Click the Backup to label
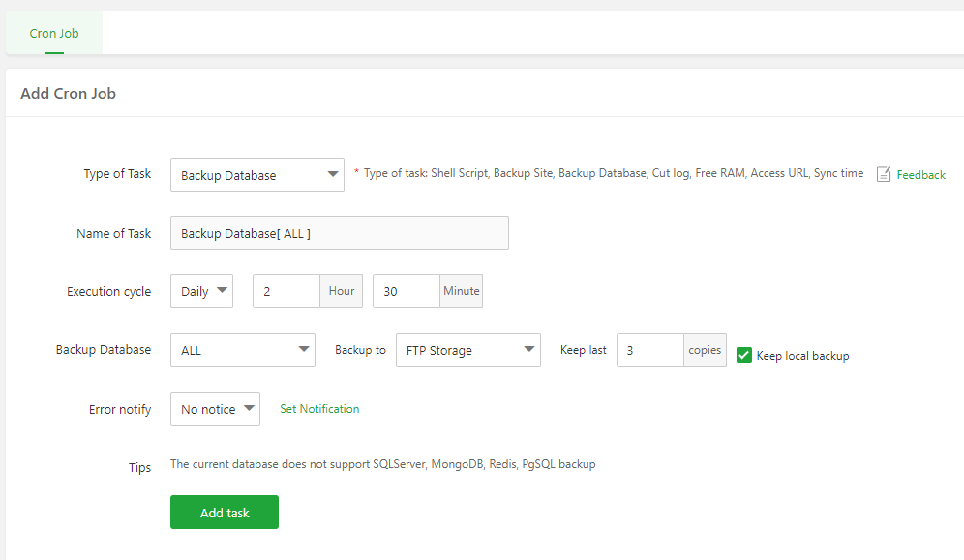 pos(360,350)
